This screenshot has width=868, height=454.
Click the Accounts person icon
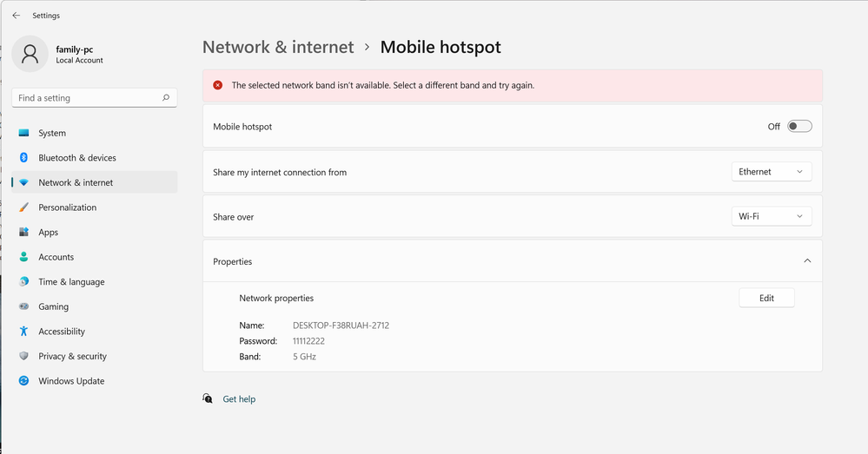click(23, 257)
